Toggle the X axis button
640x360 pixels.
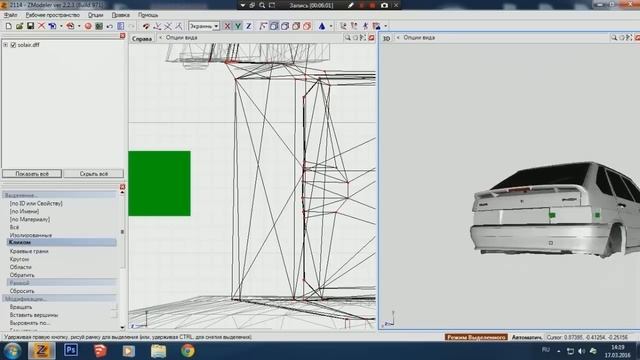[x=227, y=26]
